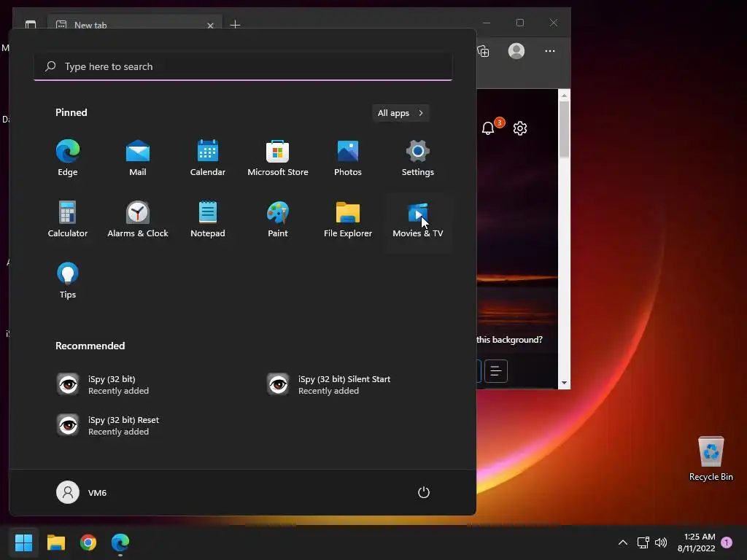Show hidden system tray icons

[x=623, y=542]
